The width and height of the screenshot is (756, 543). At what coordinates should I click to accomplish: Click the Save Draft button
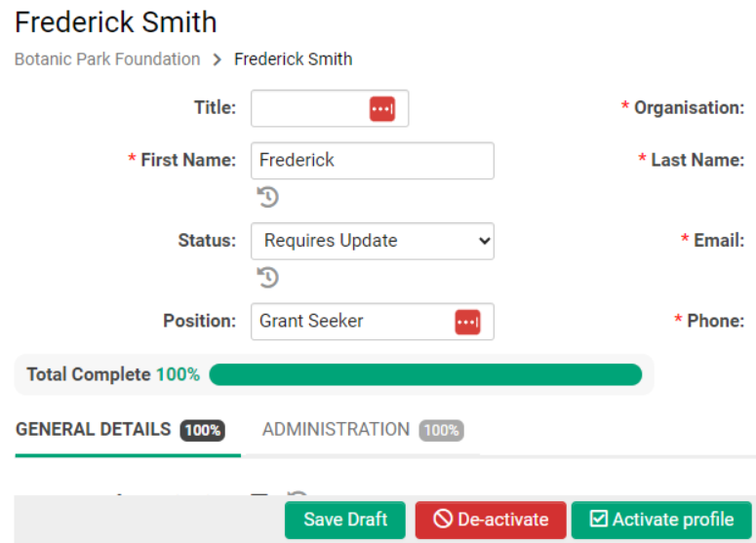coord(345,520)
